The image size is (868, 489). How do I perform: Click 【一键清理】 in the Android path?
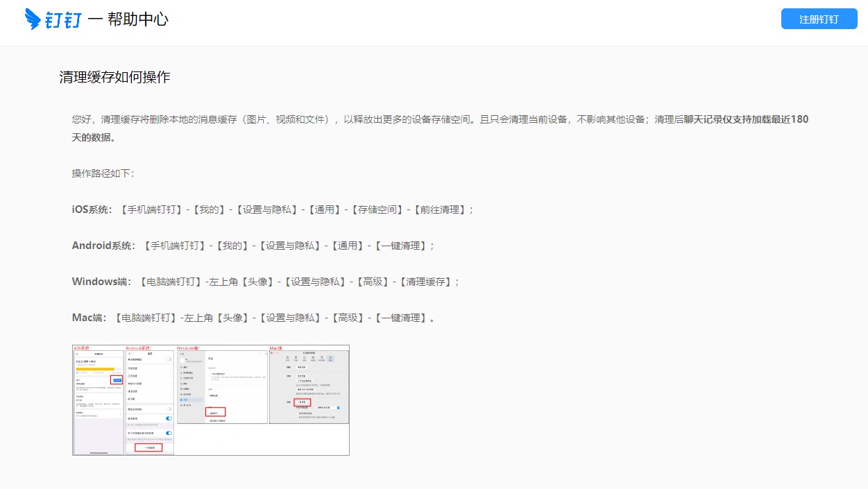pos(401,245)
